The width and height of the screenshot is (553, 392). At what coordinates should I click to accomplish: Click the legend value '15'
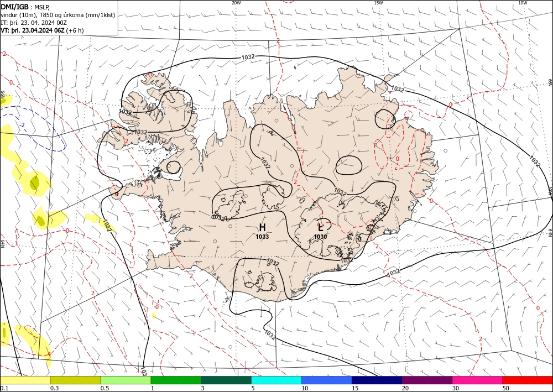pos(355,388)
